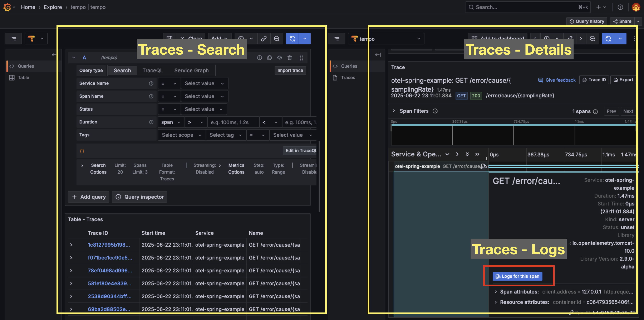644x320 pixels.
Task: Shift time range forward in right pane
Action: click(581, 38)
